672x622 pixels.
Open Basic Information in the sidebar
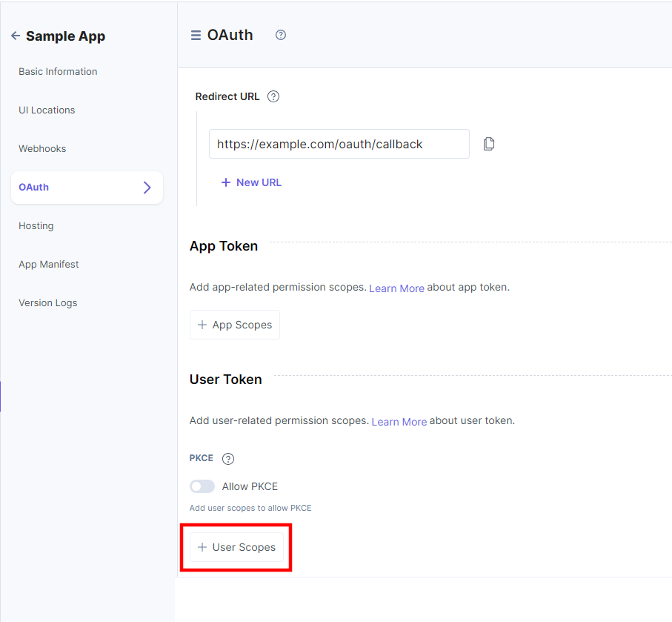[58, 72]
